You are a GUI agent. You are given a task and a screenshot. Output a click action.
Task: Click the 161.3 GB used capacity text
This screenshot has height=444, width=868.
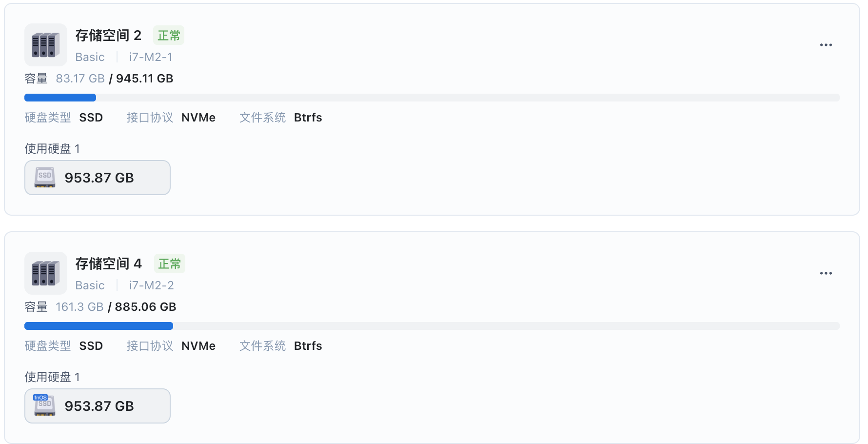pyautogui.click(x=79, y=307)
